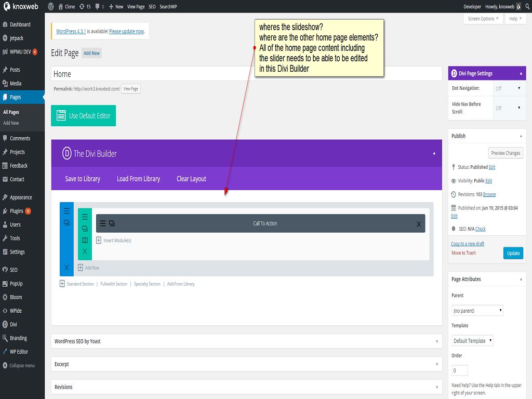Image resolution: width=532 pixels, height=399 pixels.
Task: Open Call To Action module settings icon
Action: coord(102,223)
